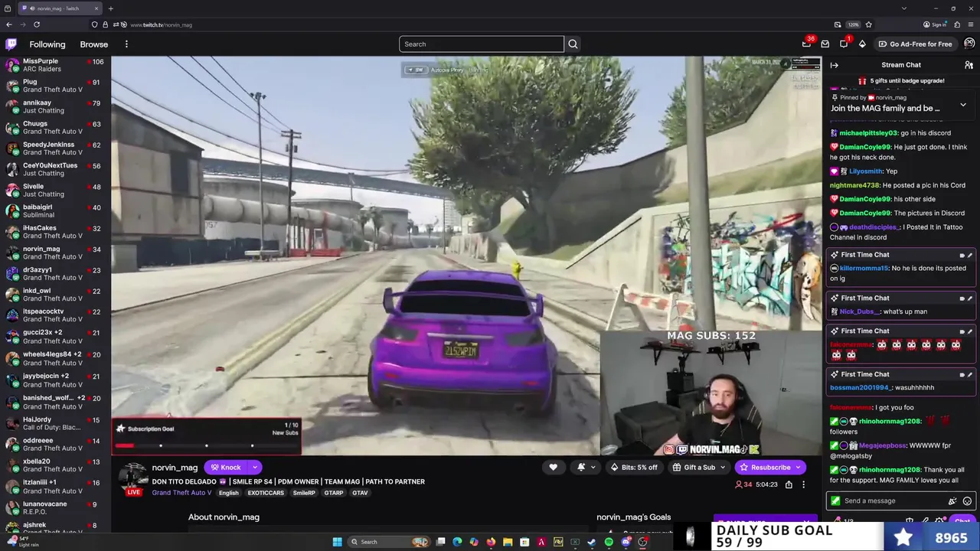Image resolution: width=980 pixels, height=551 pixels.
Task: Open the user profile avatar menu
Action: click(969, 44)
